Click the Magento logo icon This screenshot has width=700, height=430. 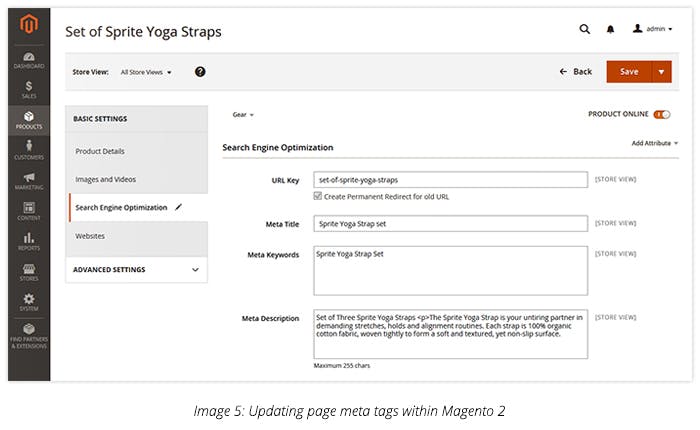tap(29, 23)
